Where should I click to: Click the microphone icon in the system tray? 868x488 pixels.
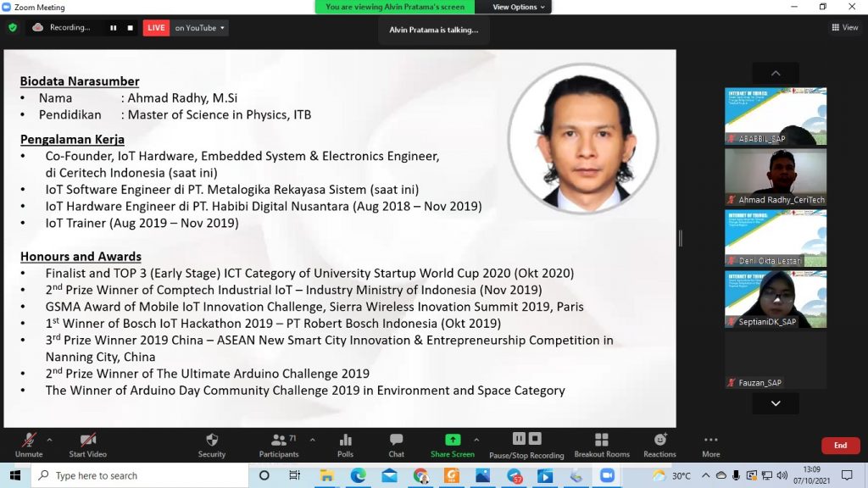coord(737,475)
